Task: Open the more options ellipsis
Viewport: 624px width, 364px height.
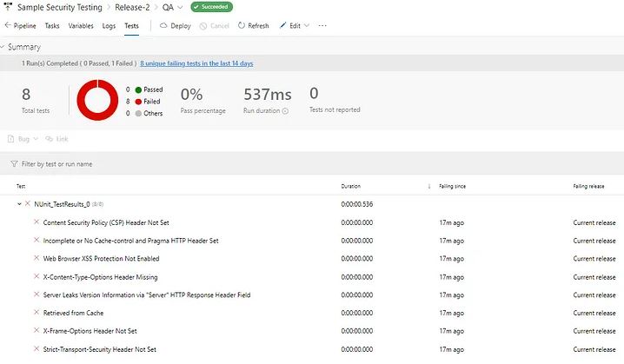Action: 322,25
